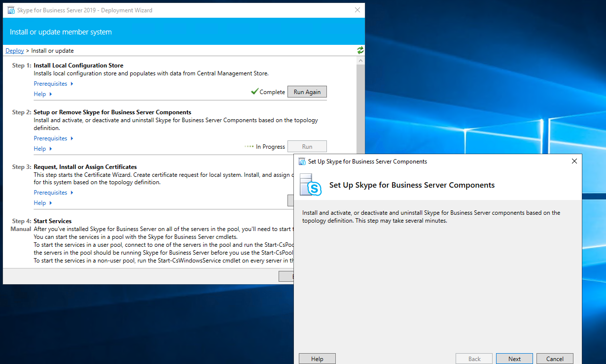Expand Help under Step 2
This screenshot has height=364, width=606.
[42, 149]
